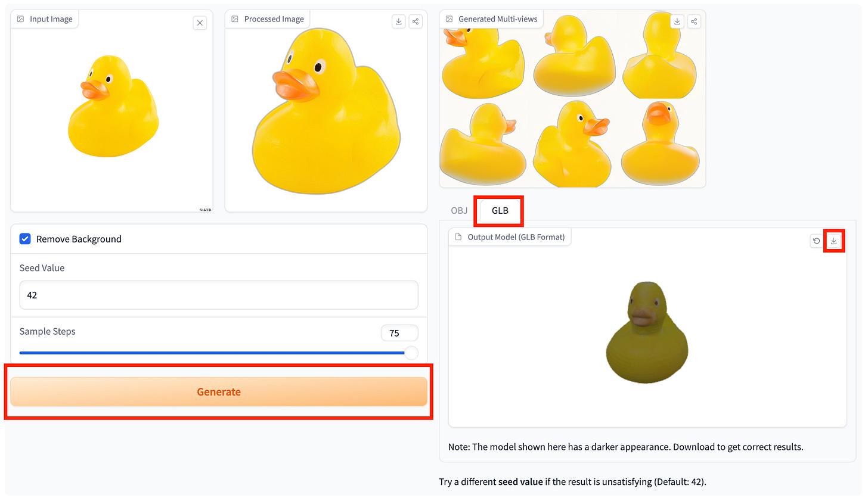Change the Sample Steps number box
The width and height of the screenshot is (868, 498).
pyautogui.click(x=399, y=332)
